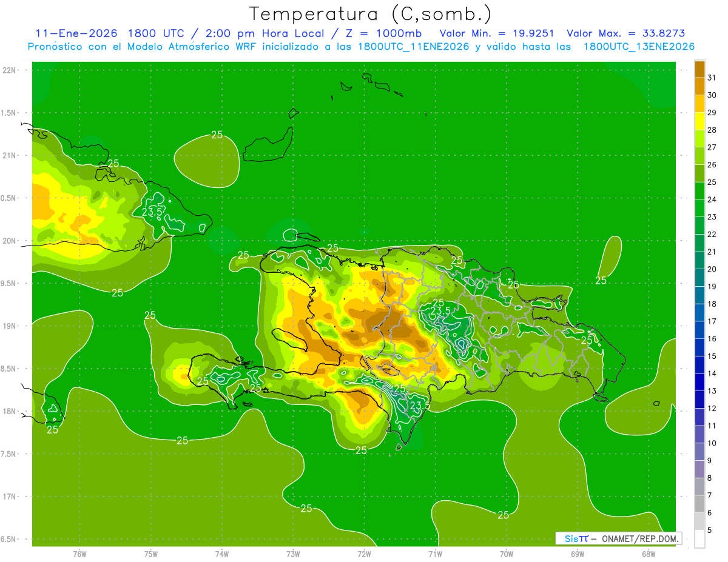Select the "Valor Min. = 19.9251" text
This screenshot has width=728, height=562.
click(496, 33)
